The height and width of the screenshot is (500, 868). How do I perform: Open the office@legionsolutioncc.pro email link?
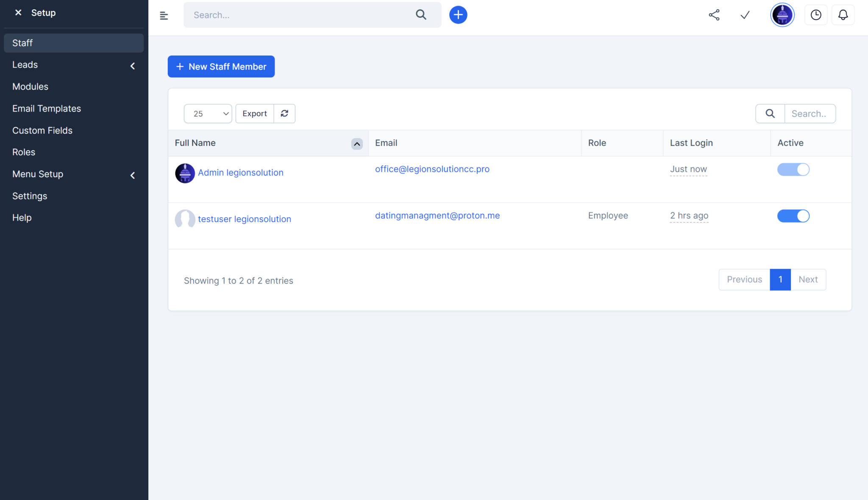[x=432, y=169]
